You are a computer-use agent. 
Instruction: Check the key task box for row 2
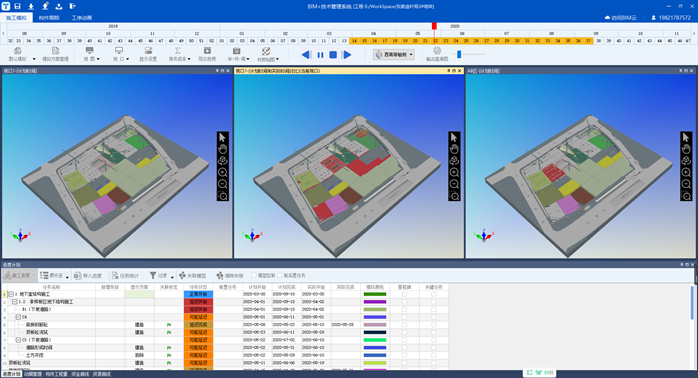coord(434,302)
